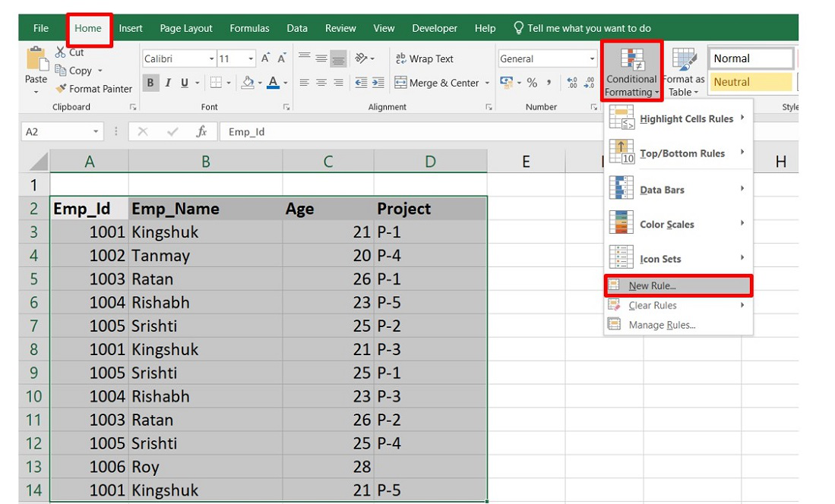
Task: Open Font dialog launcher
Action: 286,107
